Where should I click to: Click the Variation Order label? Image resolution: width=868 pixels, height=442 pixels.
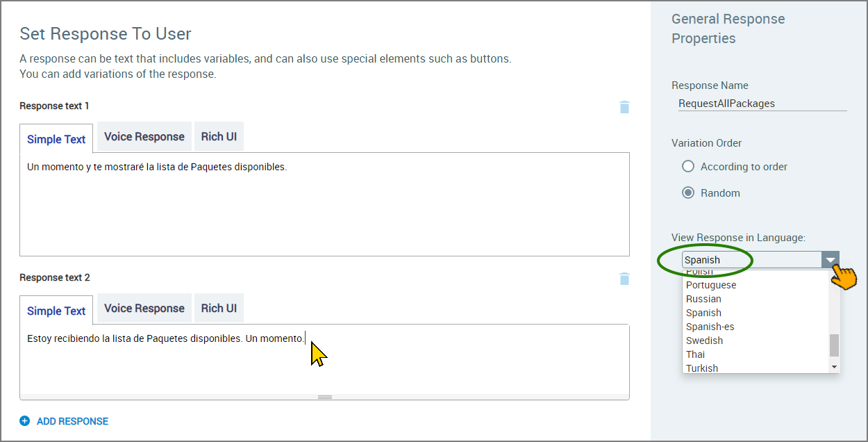coord(706,142)
